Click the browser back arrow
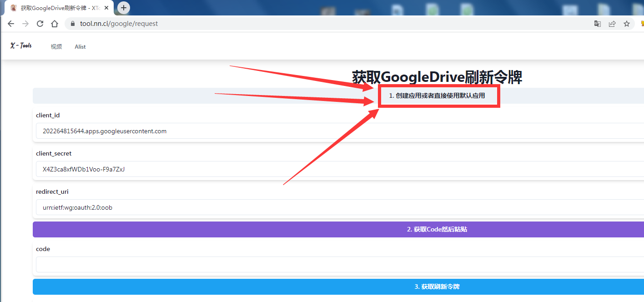This screenshot has width=644, height=302. tap(11, 24)
